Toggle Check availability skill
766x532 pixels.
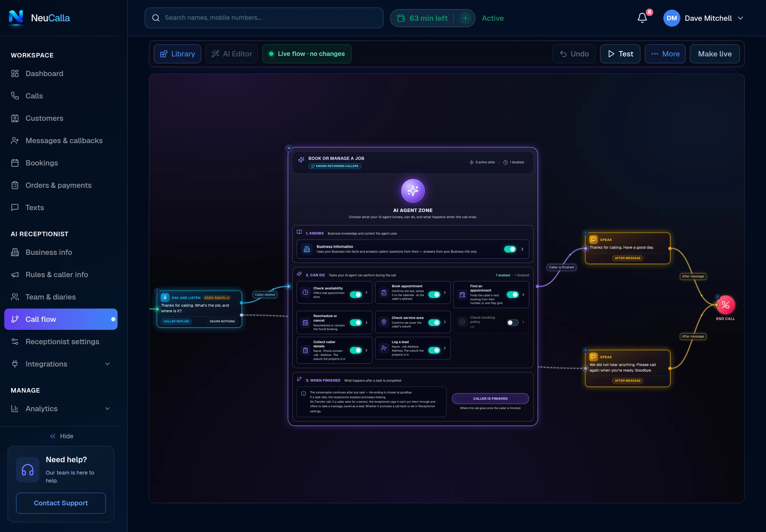pyautogui.click(x=356, y=294)
